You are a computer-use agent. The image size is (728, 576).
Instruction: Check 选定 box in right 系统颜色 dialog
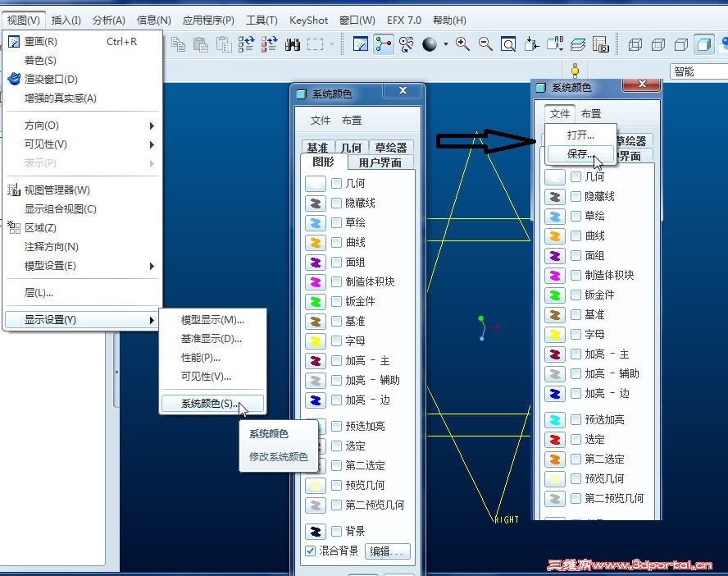576,440
